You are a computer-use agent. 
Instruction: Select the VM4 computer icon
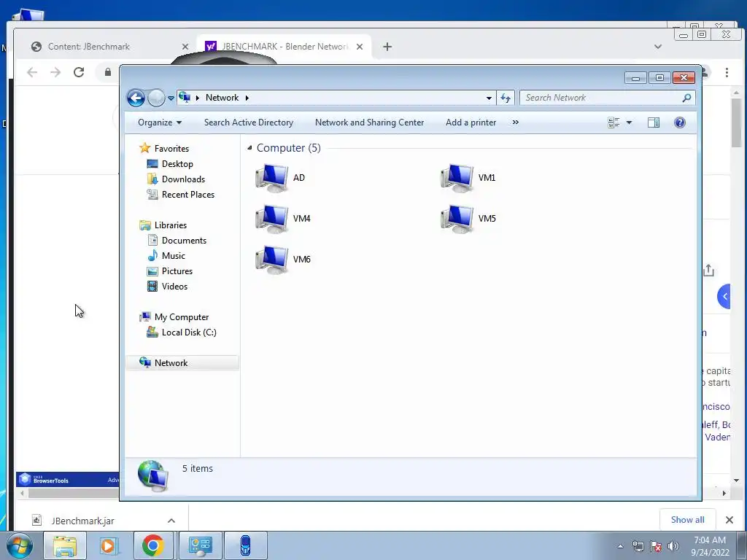pos(272,219)
